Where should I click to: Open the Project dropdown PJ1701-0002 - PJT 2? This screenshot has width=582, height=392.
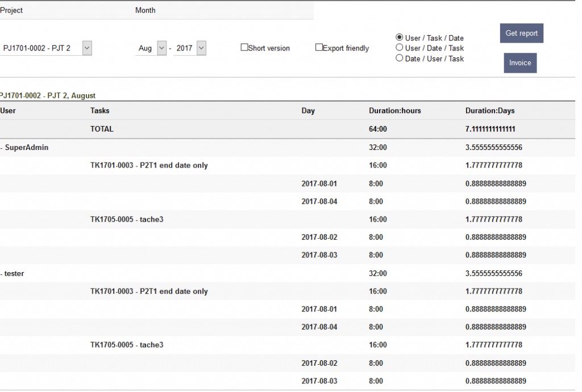(47, 48)
